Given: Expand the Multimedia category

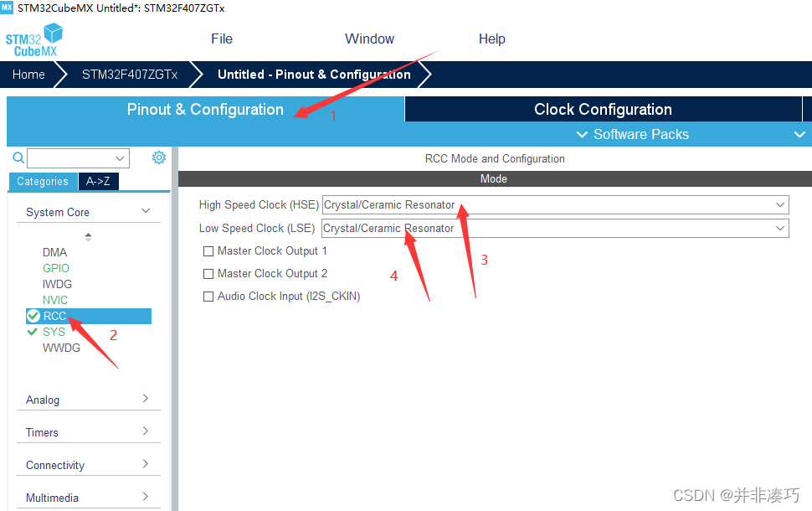Looking at the screenshot, I should coord(146,496).
